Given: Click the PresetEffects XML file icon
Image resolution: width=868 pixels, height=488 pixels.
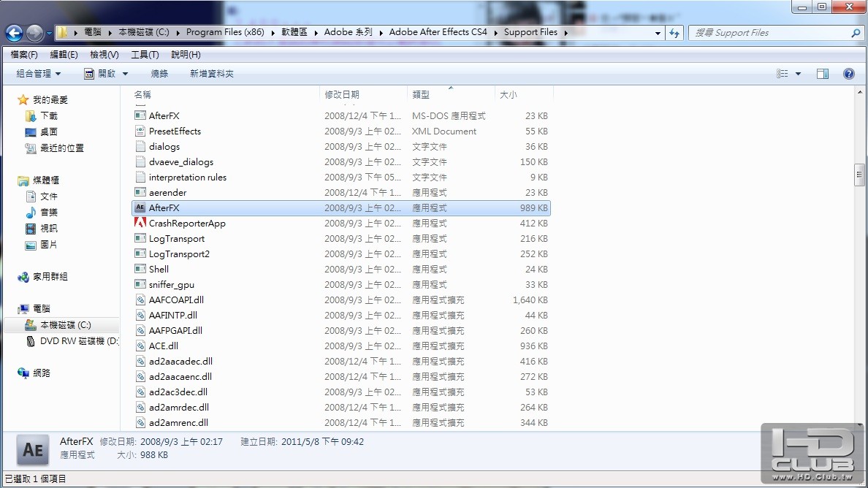Looking at the screenshot, I should [140, 131].
